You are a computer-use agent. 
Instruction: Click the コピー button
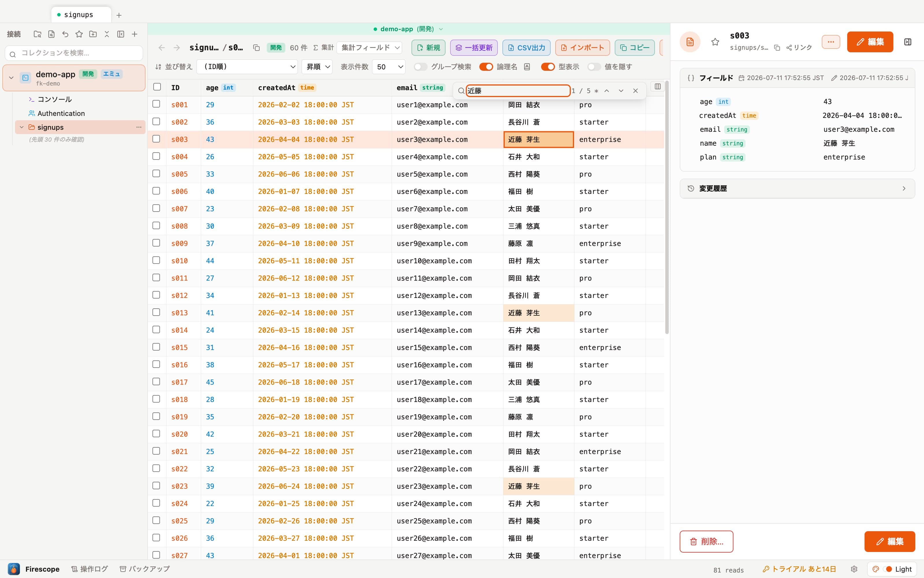[635, 47]
